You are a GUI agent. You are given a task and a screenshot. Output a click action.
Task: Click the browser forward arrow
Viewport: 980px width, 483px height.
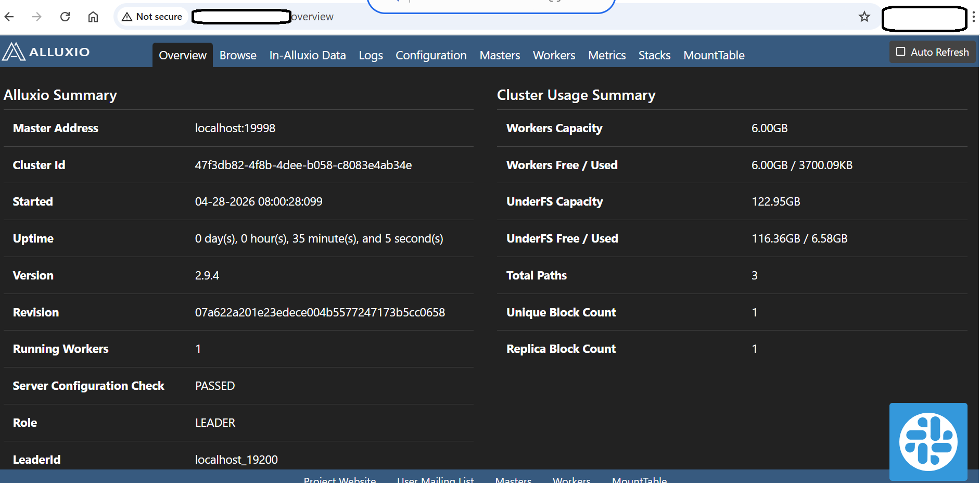(37, 17)
